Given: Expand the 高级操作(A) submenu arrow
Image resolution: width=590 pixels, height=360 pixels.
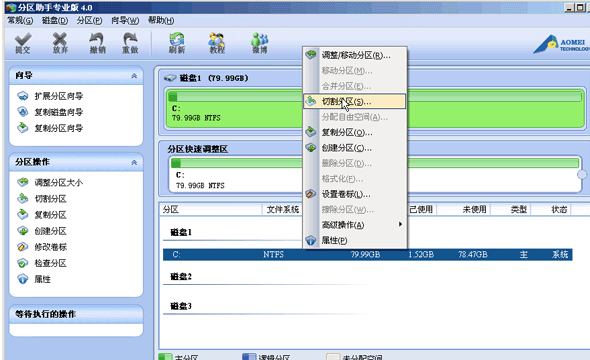Looking at the screenshot, I should (400, 225).
